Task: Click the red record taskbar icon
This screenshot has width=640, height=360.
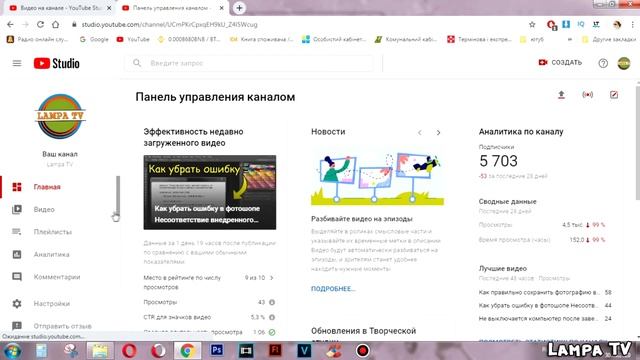Action: click(x=363, y=351)
